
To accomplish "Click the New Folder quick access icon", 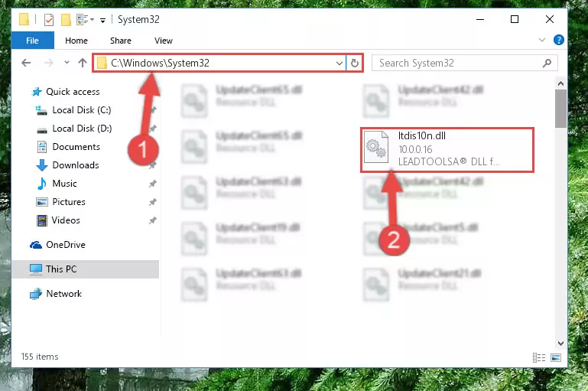I will pyautogui.click(x=66, y=20).
